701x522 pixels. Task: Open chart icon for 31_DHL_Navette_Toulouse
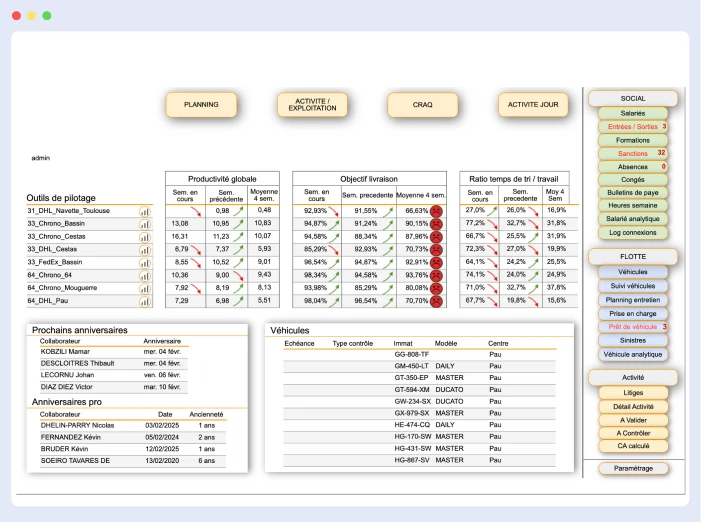pyautogui.click(x=144, y=211)
